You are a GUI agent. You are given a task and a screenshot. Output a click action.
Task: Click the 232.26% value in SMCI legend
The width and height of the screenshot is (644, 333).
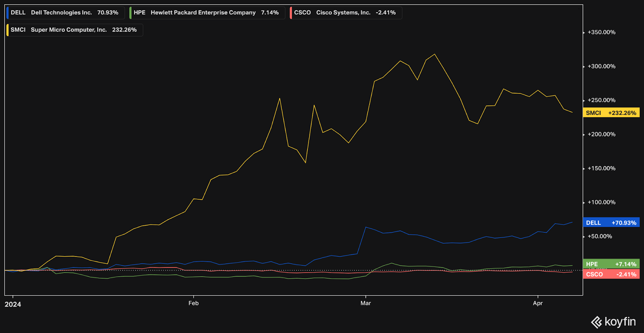coord(124,30)
